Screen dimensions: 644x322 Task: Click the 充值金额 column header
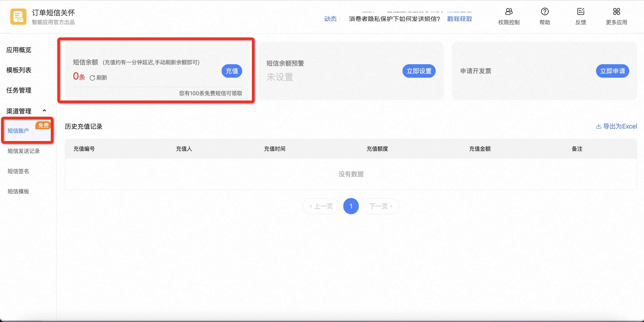(x=480, y=149)
